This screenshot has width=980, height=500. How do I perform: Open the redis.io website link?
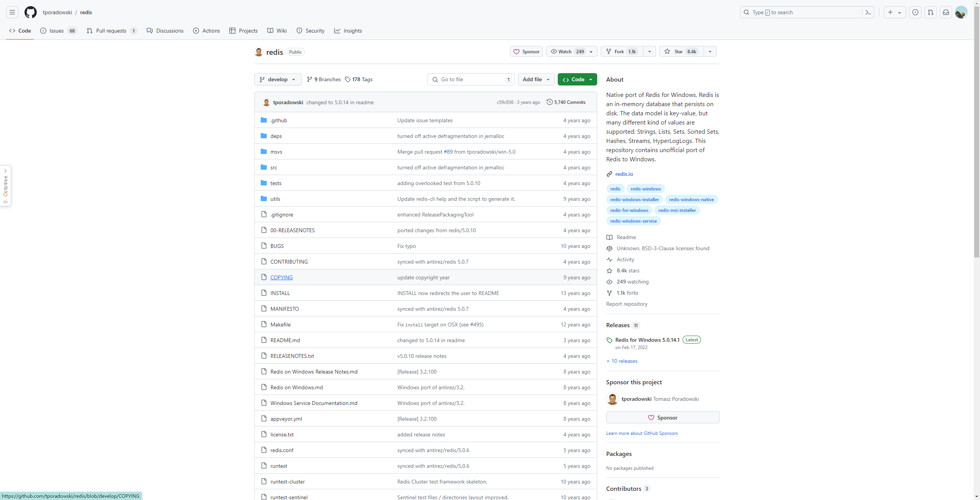coord(624,174)
